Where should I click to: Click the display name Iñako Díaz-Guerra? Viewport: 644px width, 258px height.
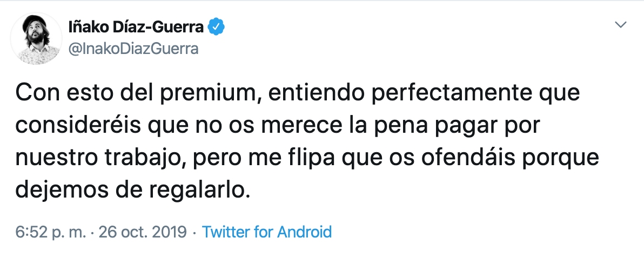[x=137, y=26]
